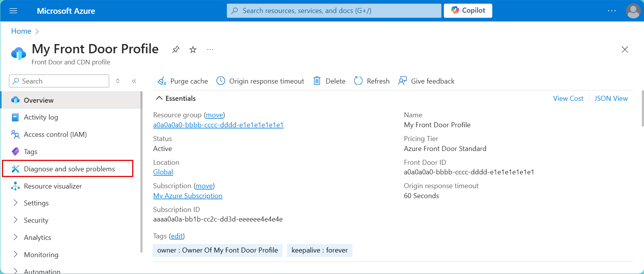Open the hamburger portal menu
This screenshot has height=274, width=644.
point(13,11)
